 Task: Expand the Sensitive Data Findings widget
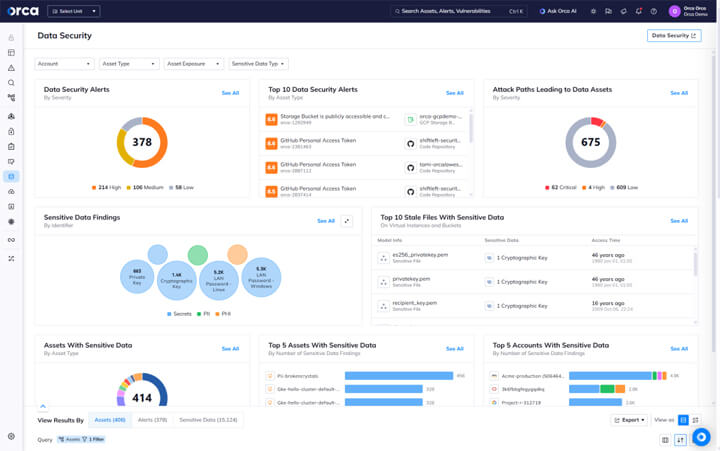click(x=347, y=221)
